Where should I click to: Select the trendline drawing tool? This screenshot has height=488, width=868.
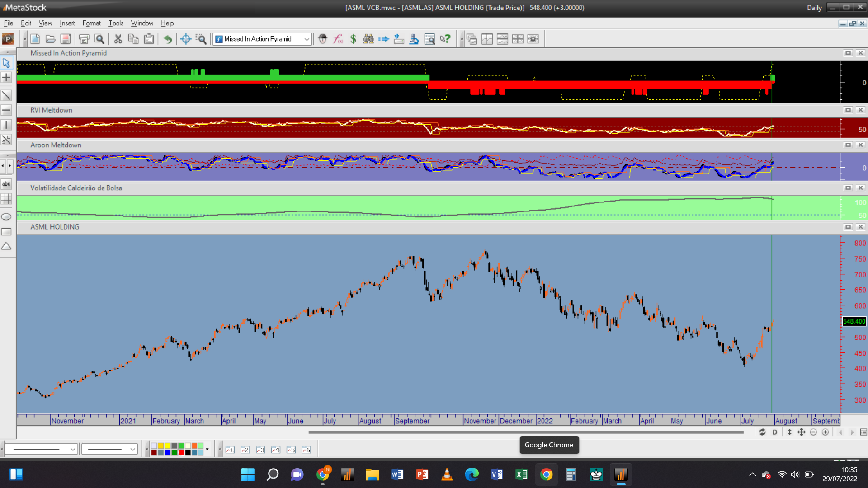coord(6,95)
